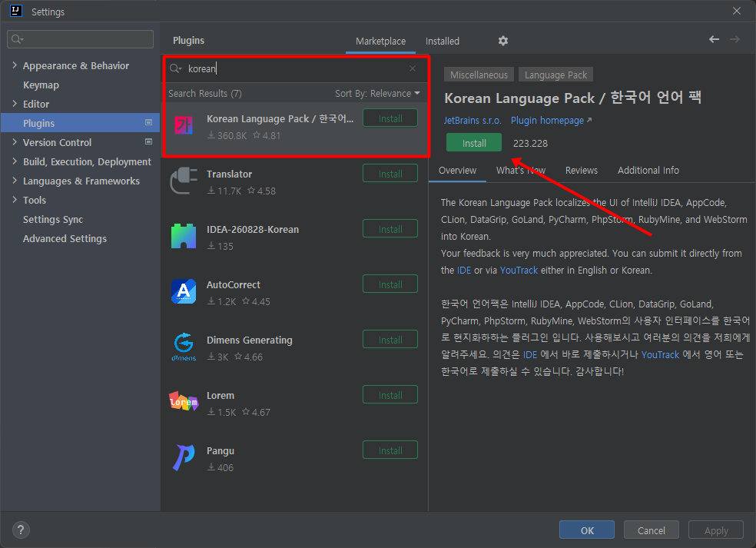This screenshot has width=756, height=548.
Task: Select the Pangu result title
Action: [x=220, y=451]
